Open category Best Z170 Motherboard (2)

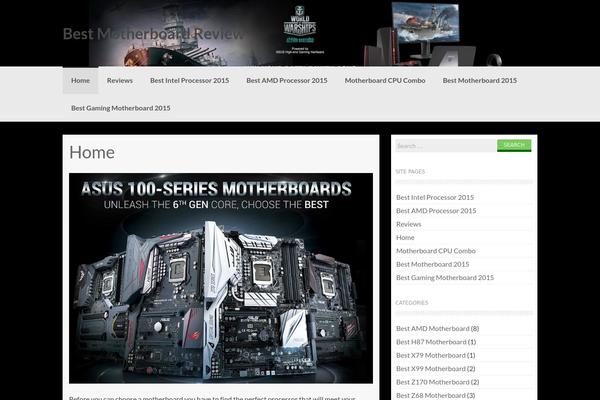(437, 382)
